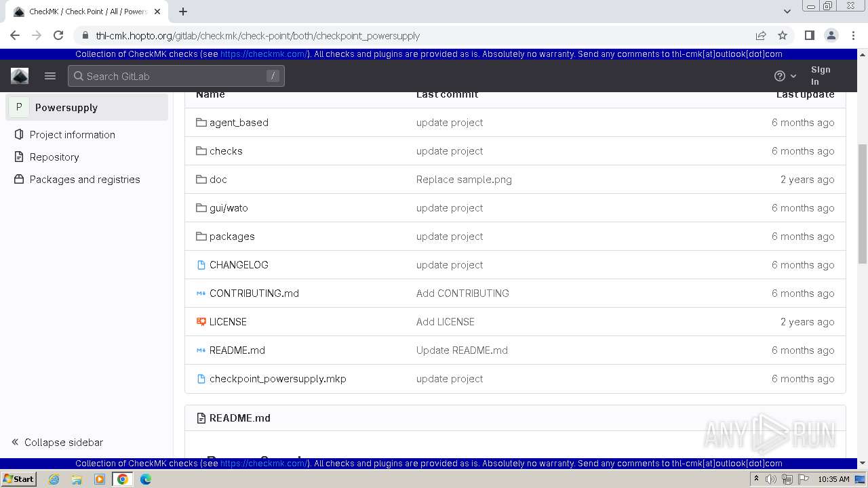The height and width of the screenshot is (488, 868).
Task: Close the CheckMK browser tab
Action: [x=157, y=12]
